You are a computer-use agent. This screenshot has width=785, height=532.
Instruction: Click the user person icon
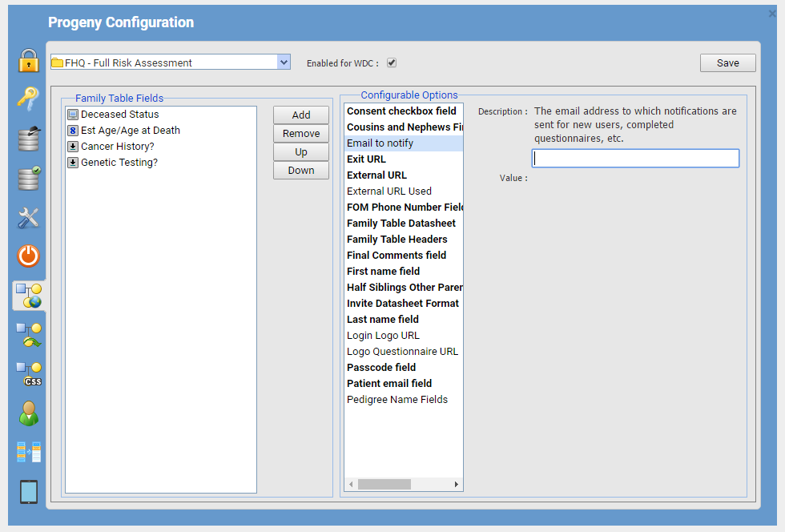pos(29,413)
